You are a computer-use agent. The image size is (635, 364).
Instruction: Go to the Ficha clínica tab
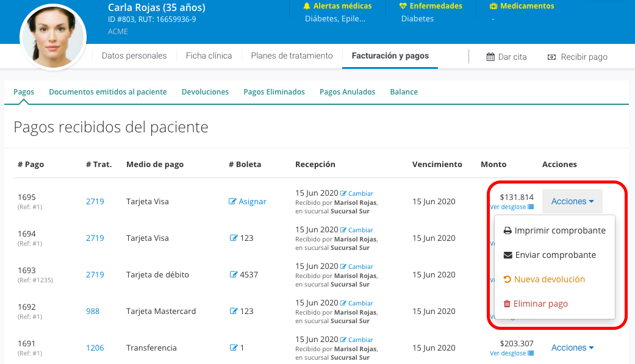point(209,55)
